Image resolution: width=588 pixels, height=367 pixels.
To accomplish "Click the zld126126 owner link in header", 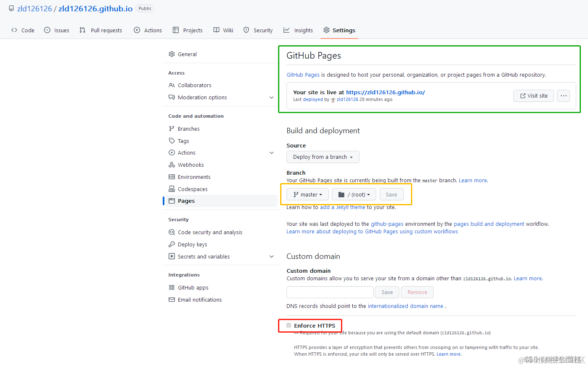I will pyautogui.click(x=34, y=8).
